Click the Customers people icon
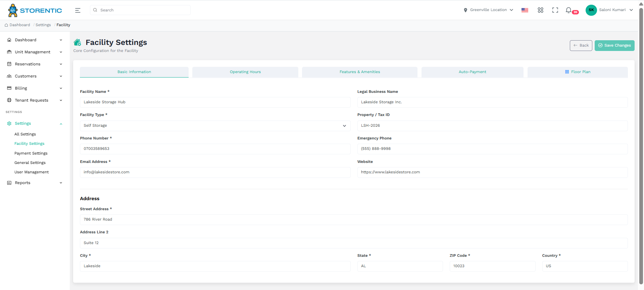 click(9, 76)
